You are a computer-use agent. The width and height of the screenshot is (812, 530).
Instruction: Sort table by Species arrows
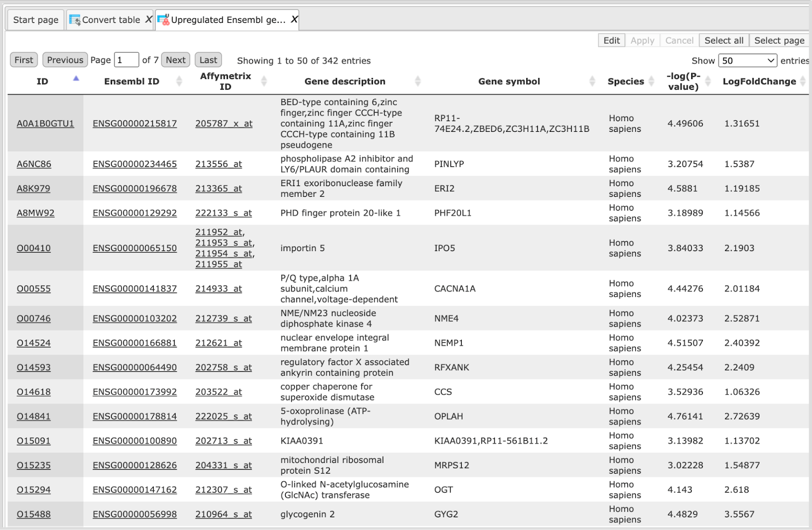(x=651, y=81)
